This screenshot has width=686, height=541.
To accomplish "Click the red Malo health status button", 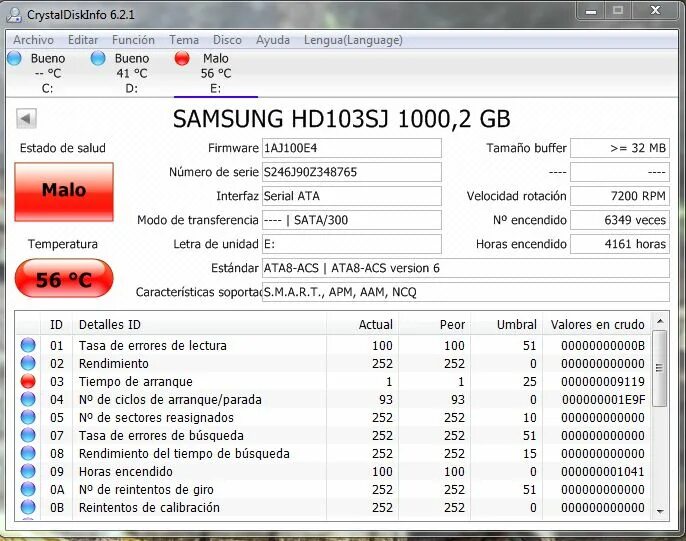I will [x=64, y=192].
